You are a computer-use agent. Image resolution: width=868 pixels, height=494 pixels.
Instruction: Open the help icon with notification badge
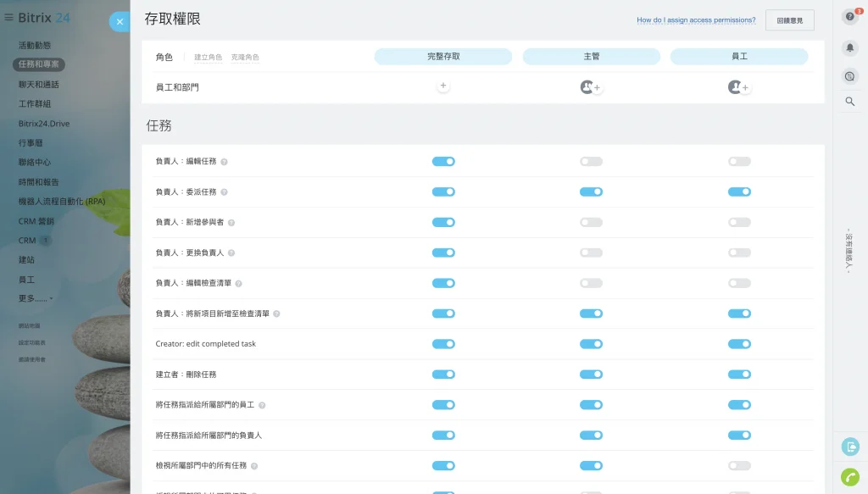(x=850, y=16)
